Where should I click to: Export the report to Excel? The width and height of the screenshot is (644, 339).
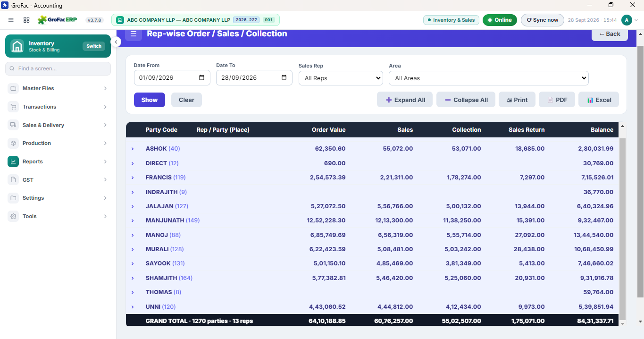tap(599, 100)
